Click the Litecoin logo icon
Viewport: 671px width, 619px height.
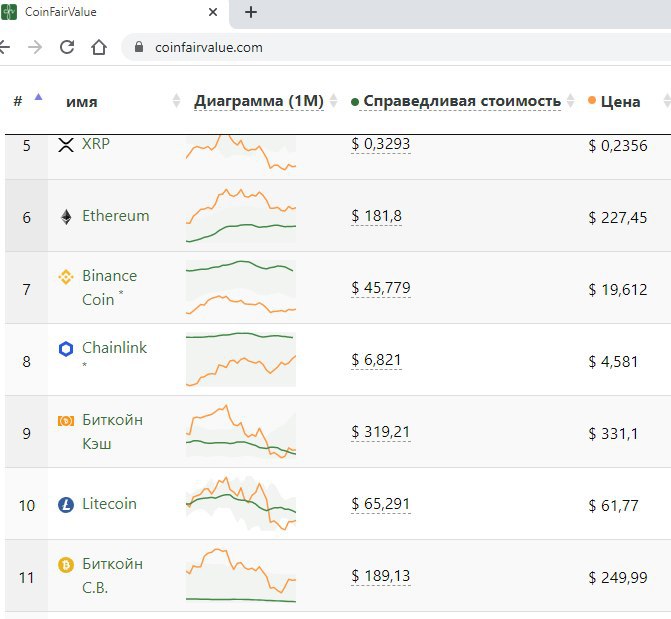point(66,505)
